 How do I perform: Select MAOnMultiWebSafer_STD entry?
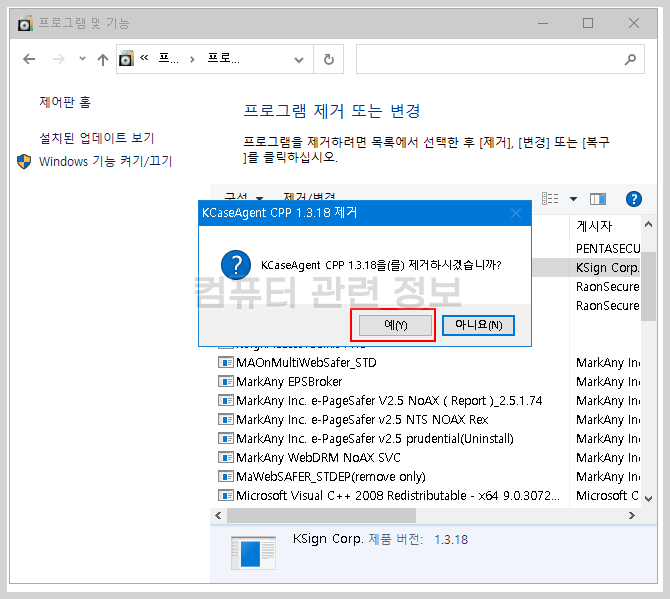pos(306,363)
